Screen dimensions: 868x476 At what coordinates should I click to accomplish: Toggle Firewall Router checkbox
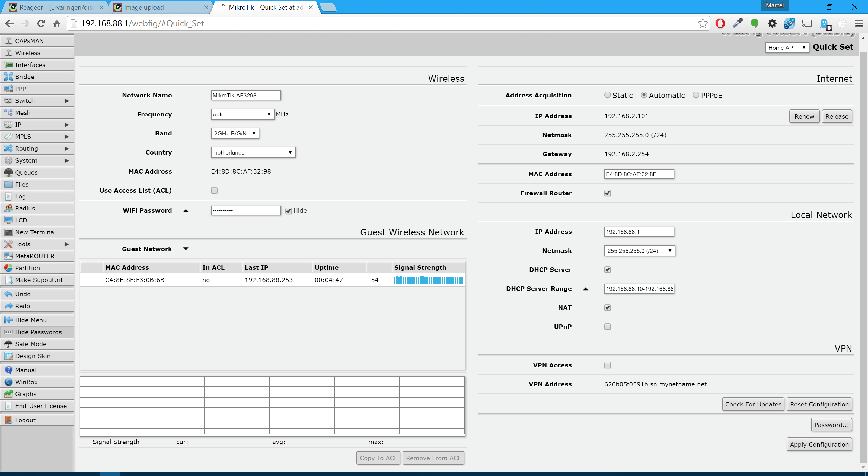coord(608,193)
